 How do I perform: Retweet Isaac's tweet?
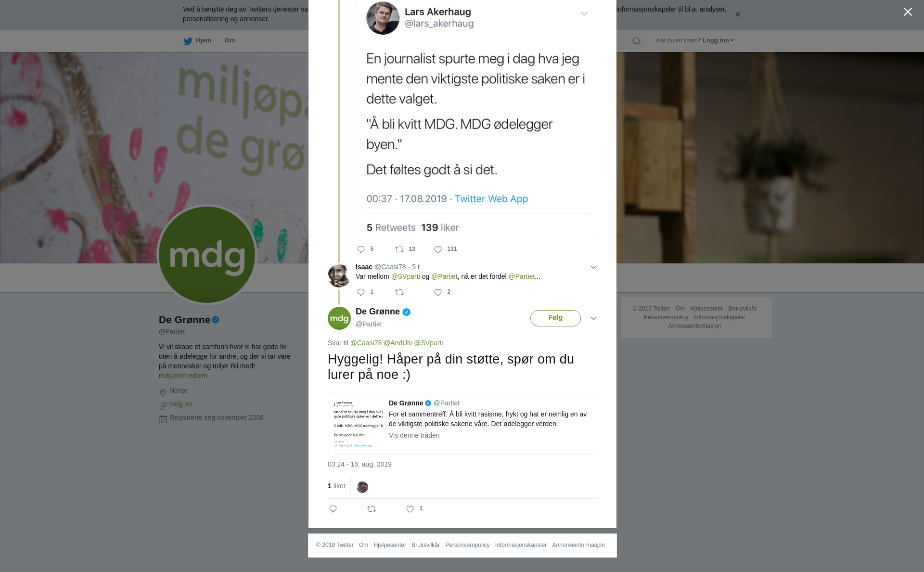click(x=399, y=292)
